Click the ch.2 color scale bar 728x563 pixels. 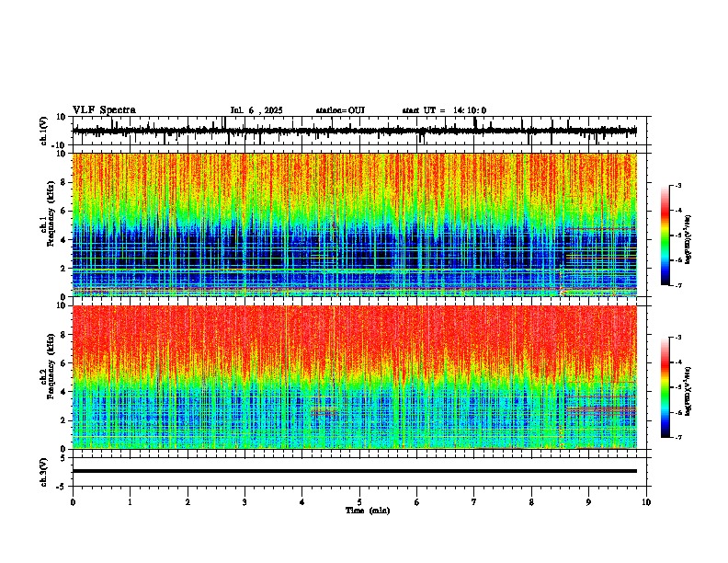click(665, 387)
